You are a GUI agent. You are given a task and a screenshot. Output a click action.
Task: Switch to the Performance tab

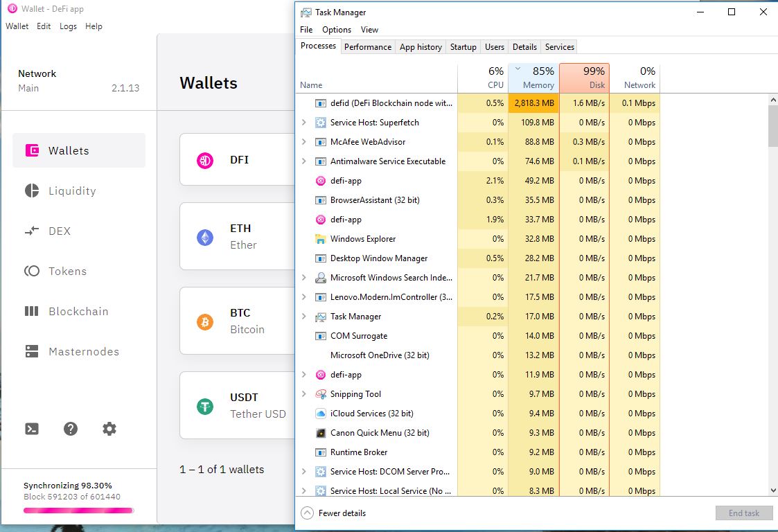pos(368,46)
